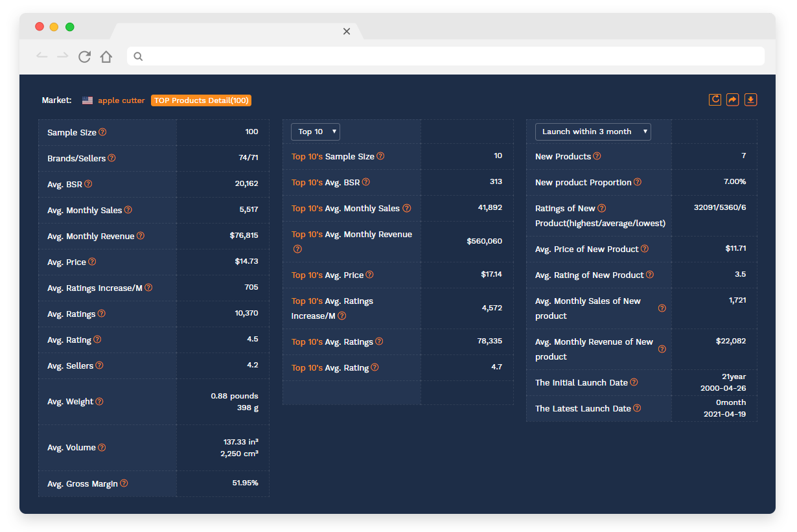This screenshot has height=532, width=797.
Task: View Avg. BSR explanation icon
Action: tap(88, 184)
